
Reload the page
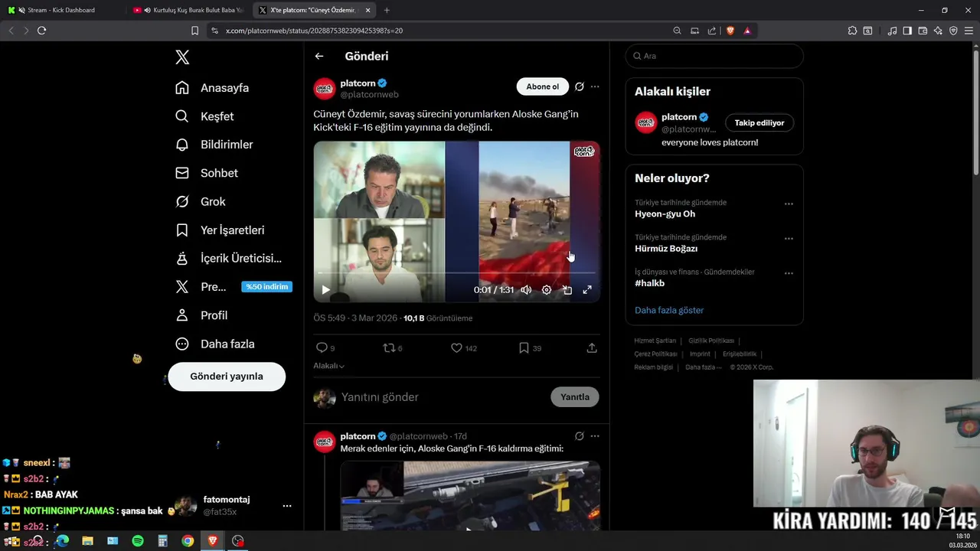[41, 31]
